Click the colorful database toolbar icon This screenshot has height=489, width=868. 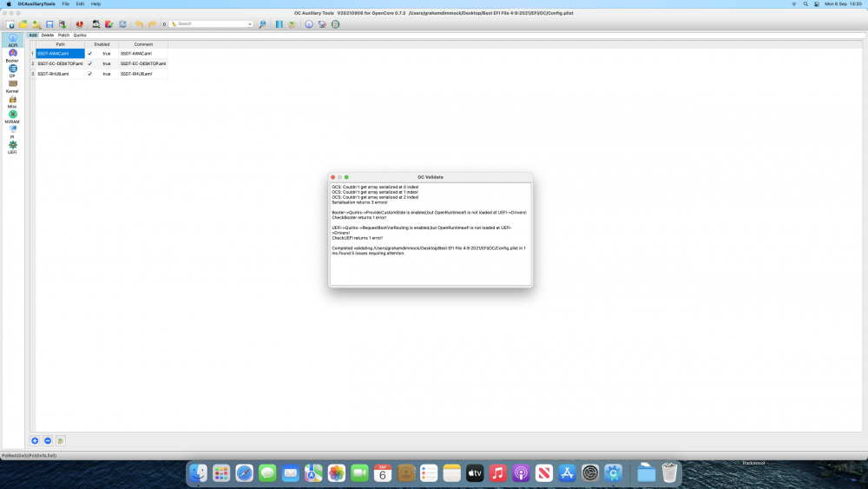coord(109,24)
